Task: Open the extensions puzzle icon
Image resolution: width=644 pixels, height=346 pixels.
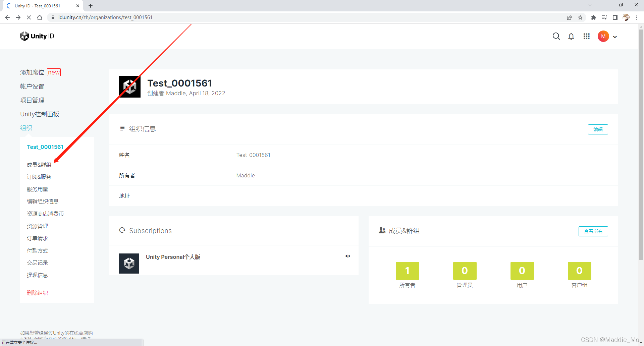Action: coord(593,17)
